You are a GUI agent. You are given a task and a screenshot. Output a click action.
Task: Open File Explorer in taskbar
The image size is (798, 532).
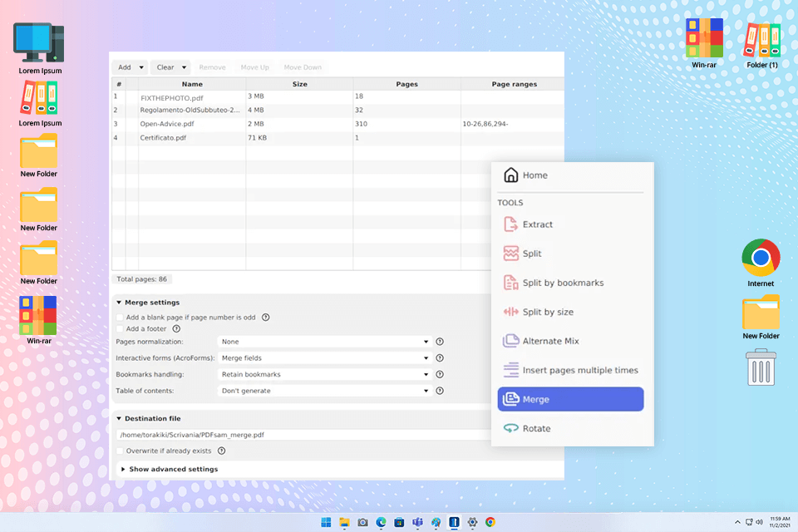[x=344, y=522]
